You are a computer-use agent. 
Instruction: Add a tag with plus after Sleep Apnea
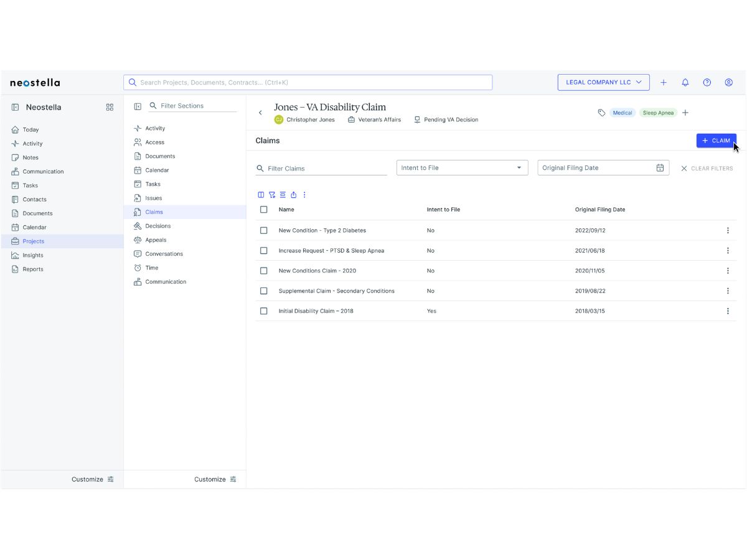point(685,113)
